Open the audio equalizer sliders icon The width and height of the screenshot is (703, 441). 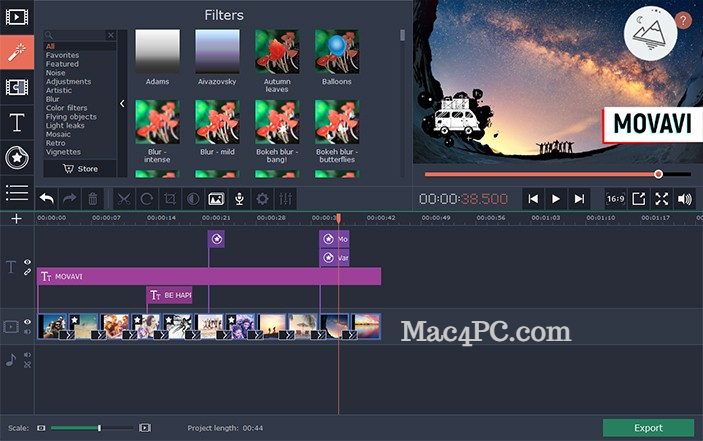tap(286, 199)
